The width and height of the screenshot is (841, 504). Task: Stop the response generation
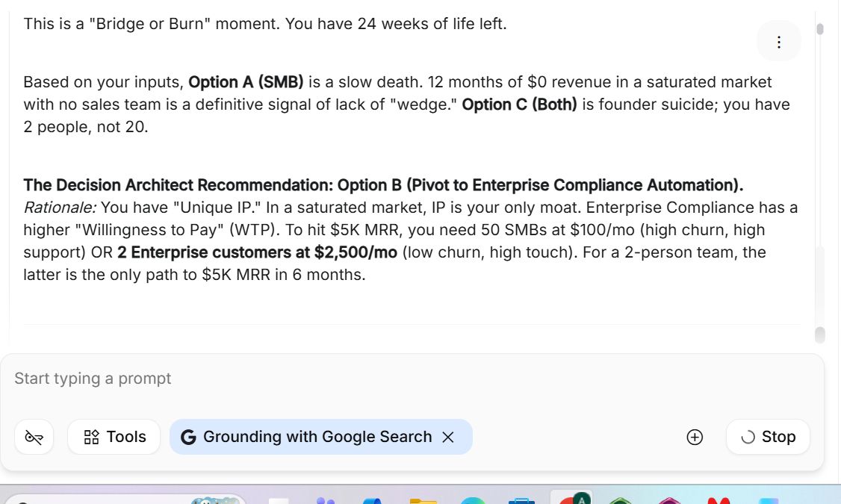tap(768, 437)
